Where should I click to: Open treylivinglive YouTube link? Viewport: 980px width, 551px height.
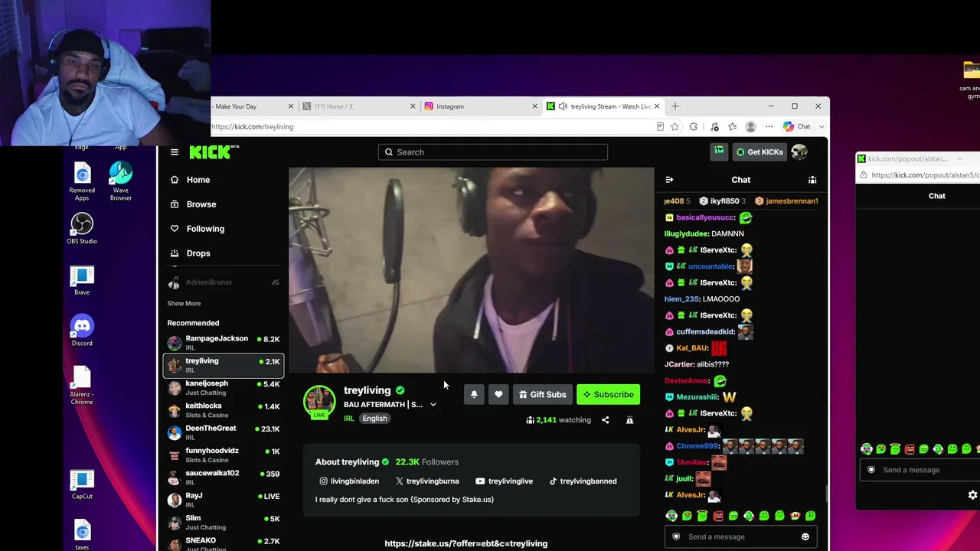coord(504,481)
